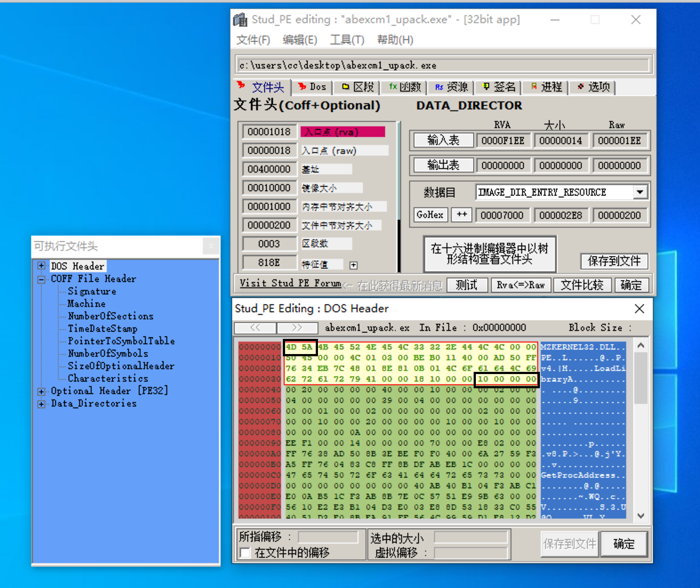The height and width of the screenshot is (588, 700).
Task: Click the 虚拟偏移 field
Action: pyautogui.click(x=471, y=553)
